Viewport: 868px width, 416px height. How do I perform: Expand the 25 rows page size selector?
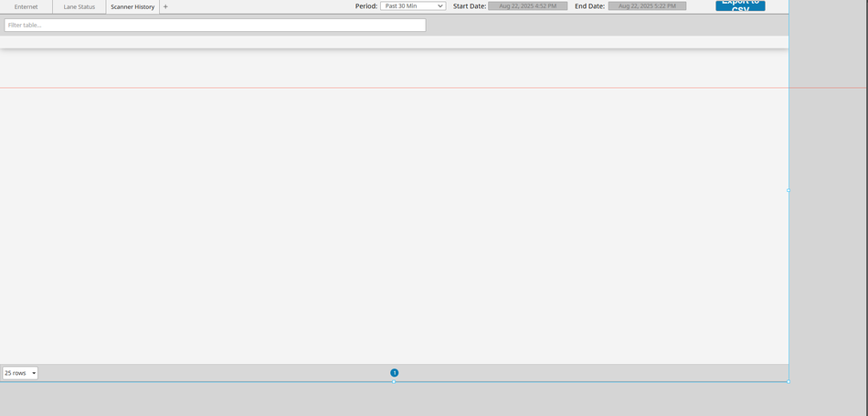coord(20,373)
